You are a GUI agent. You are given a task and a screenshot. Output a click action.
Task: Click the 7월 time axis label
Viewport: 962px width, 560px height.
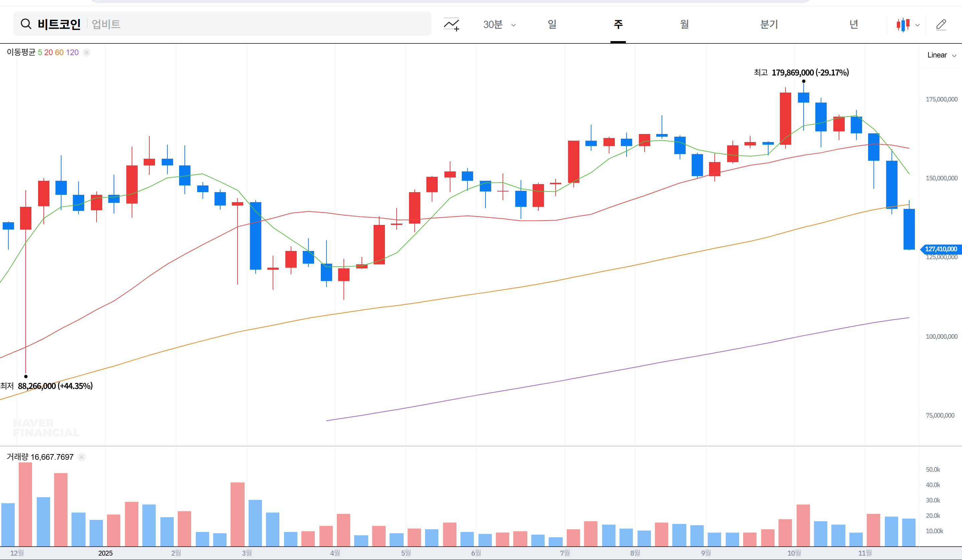pos(565,553)
